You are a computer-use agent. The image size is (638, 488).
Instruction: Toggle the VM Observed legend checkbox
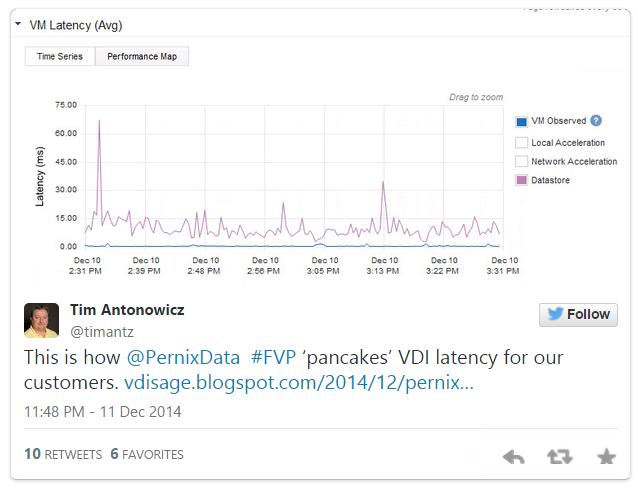click(521, 121)
